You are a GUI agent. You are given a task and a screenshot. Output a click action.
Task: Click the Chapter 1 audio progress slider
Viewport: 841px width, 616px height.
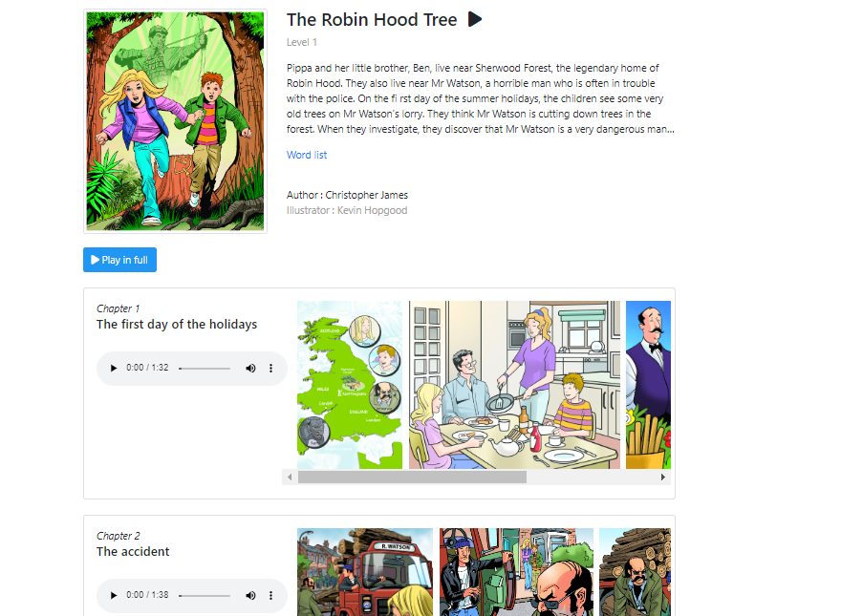(x=205, y=369)
